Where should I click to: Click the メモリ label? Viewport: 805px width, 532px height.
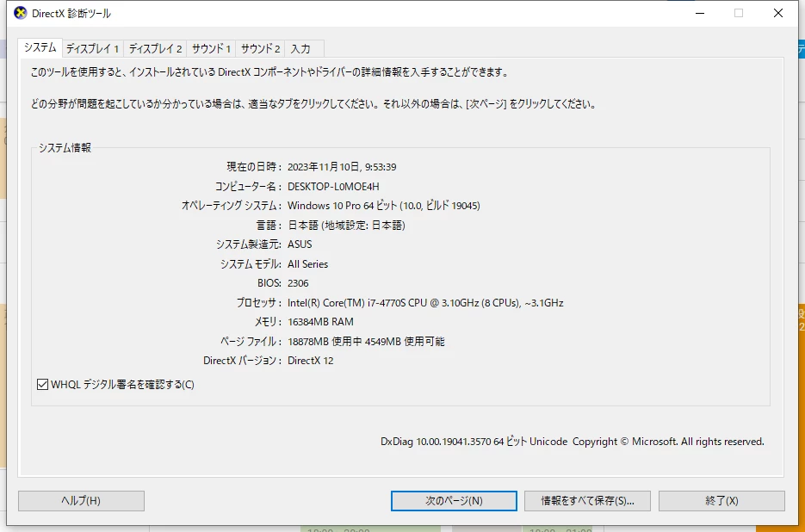click(x=269, y=322)
